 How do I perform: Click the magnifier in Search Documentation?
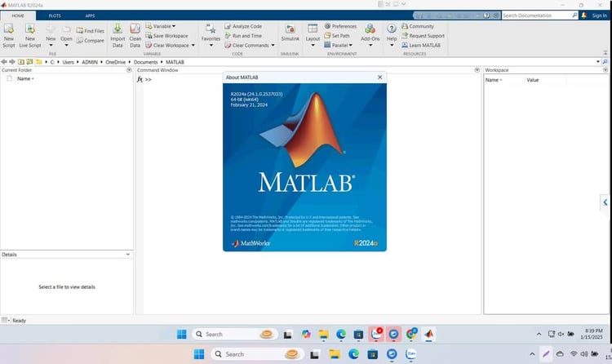click(x=574, y=16)
